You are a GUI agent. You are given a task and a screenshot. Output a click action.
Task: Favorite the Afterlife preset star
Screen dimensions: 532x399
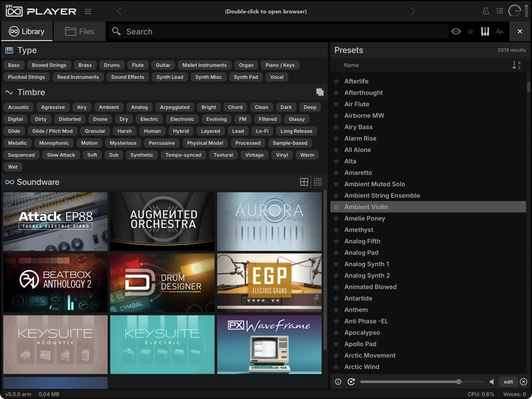(x=336, y=81)
